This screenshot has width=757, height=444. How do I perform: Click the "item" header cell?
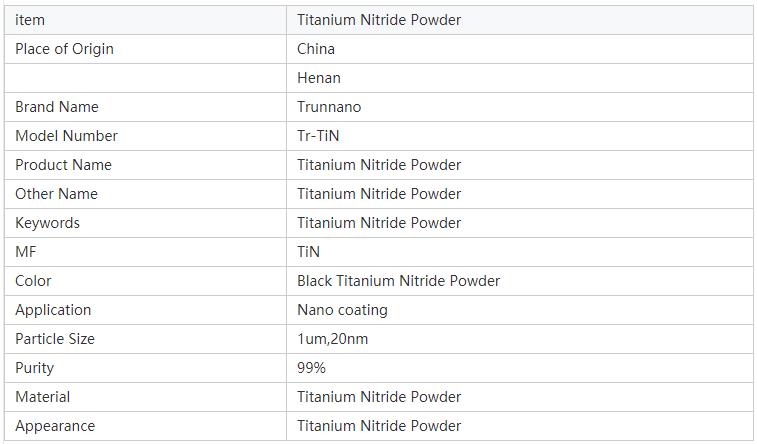pos(30,20)
